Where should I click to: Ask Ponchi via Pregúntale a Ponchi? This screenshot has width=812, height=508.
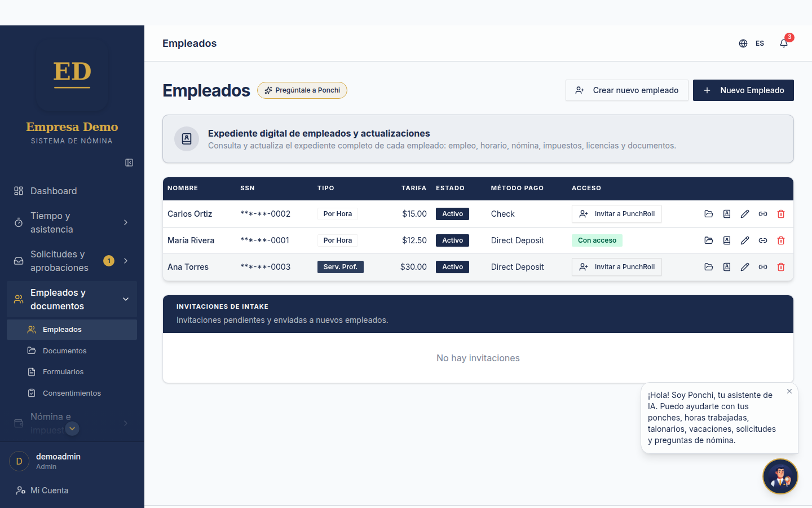coord(302,90)
